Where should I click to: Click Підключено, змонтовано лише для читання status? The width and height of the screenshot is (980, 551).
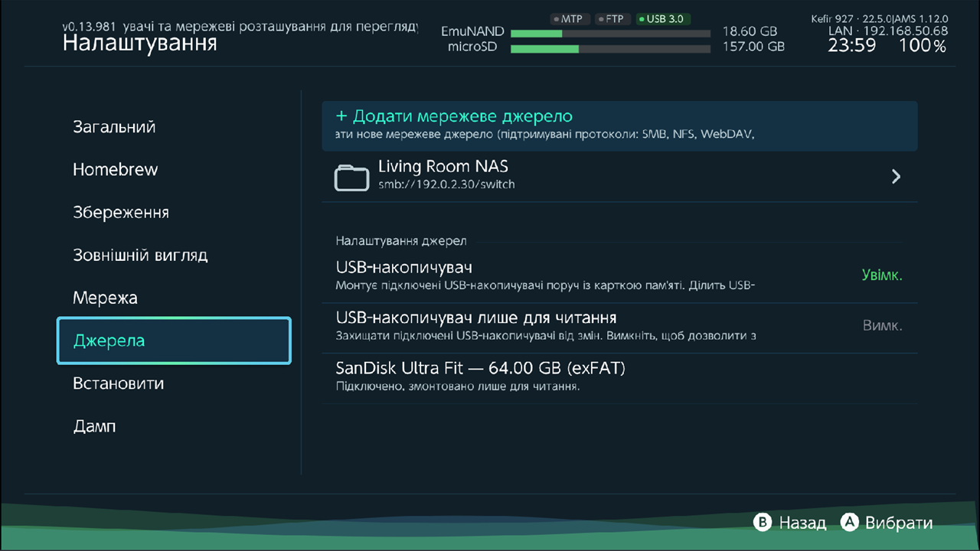point(458,386)
